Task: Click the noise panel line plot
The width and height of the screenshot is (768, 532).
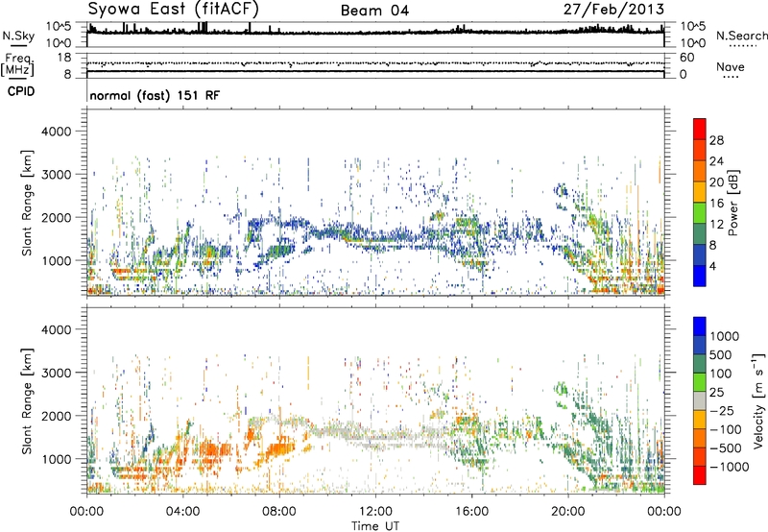Action: tap(375, 32)
